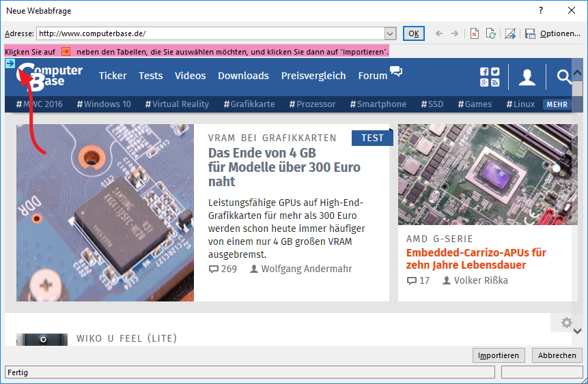
Task: Click scrollbar down arrow
Action: point(578,331)
